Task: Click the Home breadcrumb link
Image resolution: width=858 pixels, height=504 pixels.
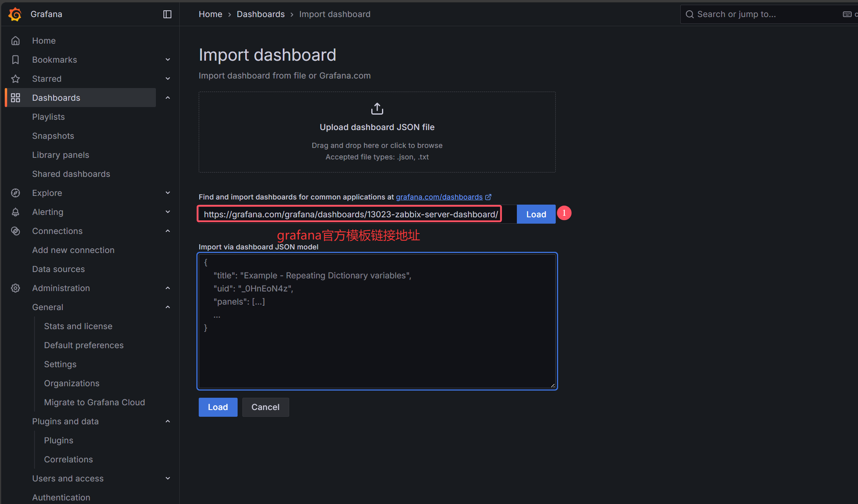Action: click(x=211, y=14)
